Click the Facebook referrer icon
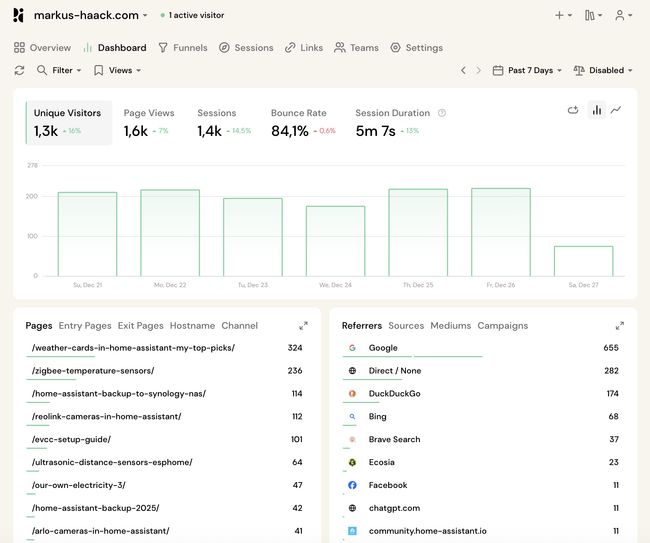 (352, 485)
